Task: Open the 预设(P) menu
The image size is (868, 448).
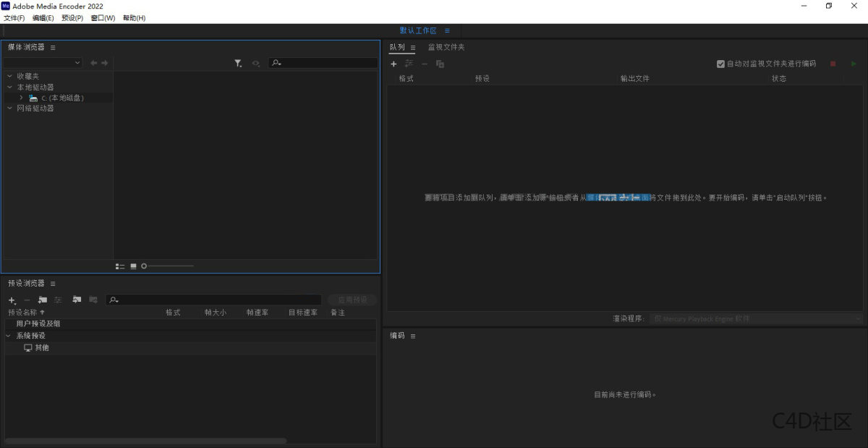Action: click(72, 17)
